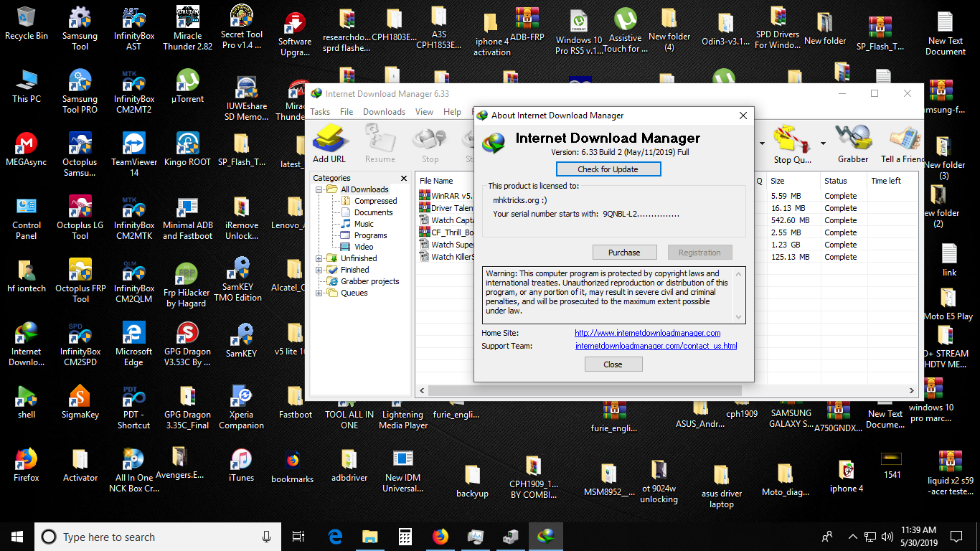Open dropdown arrow left of Stop Queue icon
This screenshot has width=980, height=551.
click(760, 143)
